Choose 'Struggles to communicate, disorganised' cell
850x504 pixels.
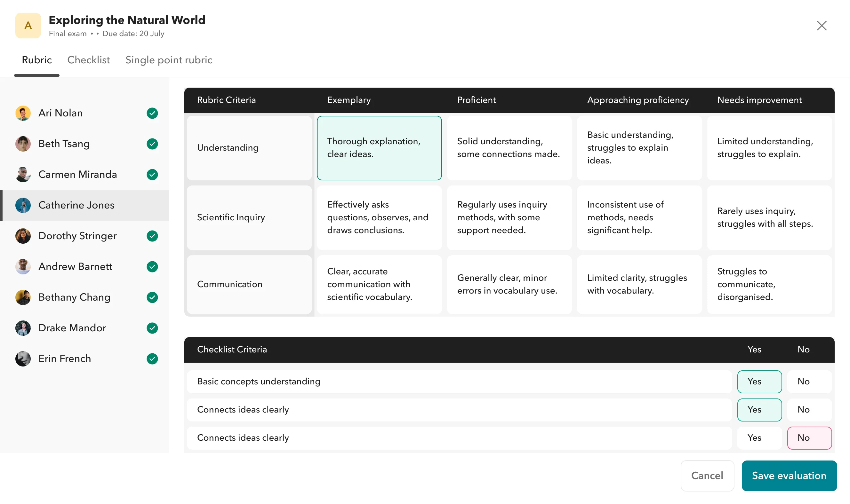pyautogui.click(x=769, y=285)
